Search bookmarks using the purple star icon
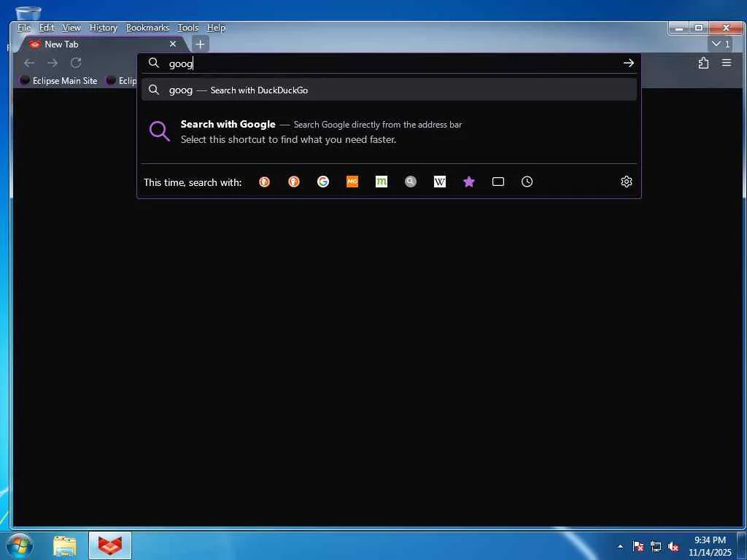The image size is (747, 560). click(469, 182)
